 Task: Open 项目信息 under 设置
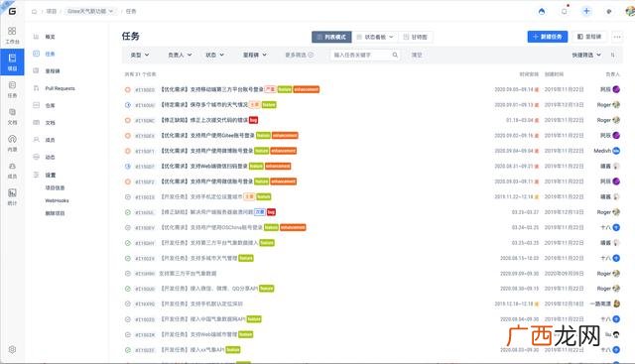pos(55,187)
